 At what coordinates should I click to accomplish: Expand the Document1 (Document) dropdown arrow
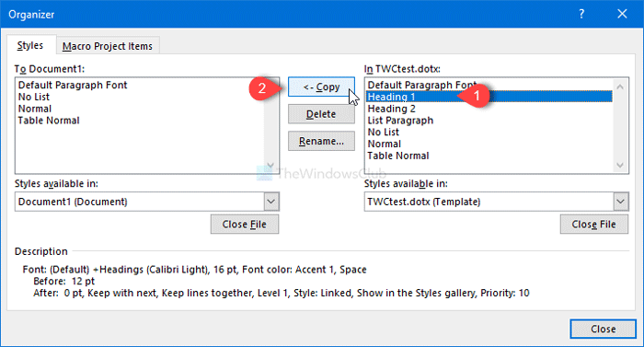(271, 202)
